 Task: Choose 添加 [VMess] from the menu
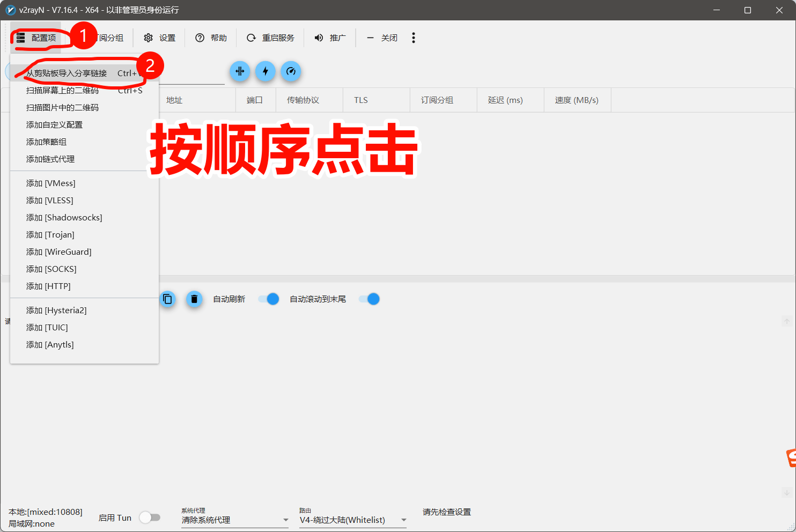tap(51, 183)
